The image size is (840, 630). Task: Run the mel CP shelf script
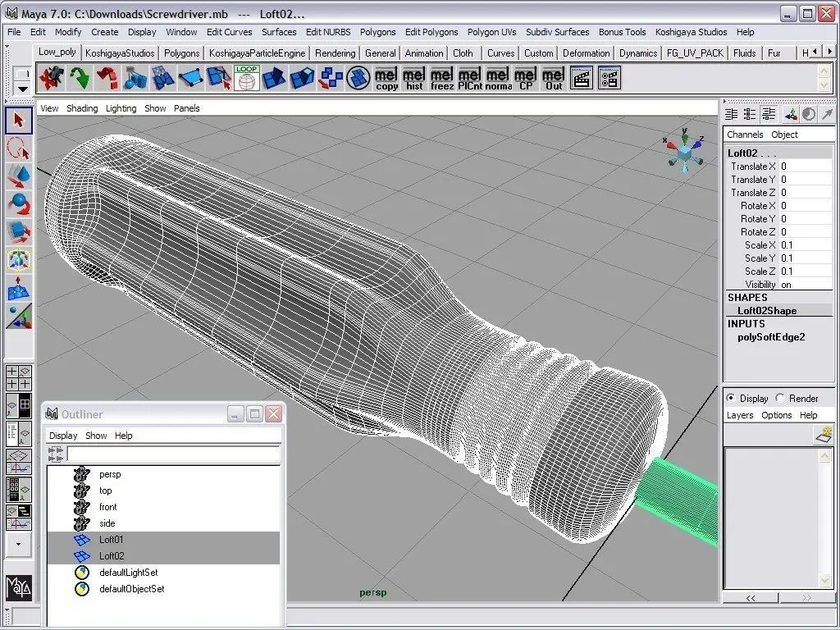[526, 78]
